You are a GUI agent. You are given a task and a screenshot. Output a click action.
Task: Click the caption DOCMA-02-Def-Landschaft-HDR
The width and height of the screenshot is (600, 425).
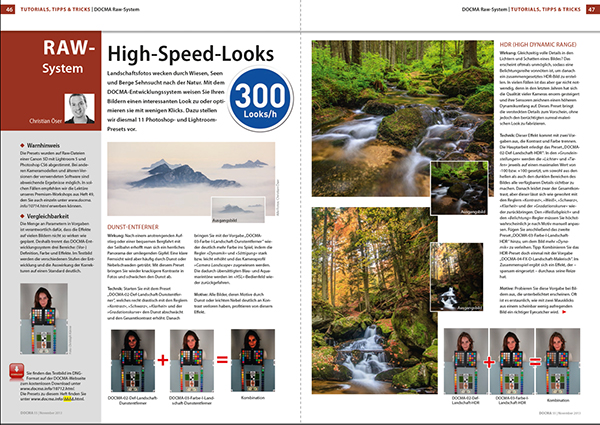click(x=466, y=400)
